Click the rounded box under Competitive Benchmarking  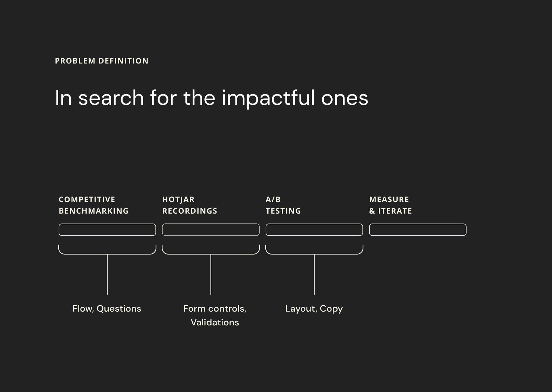107,230
